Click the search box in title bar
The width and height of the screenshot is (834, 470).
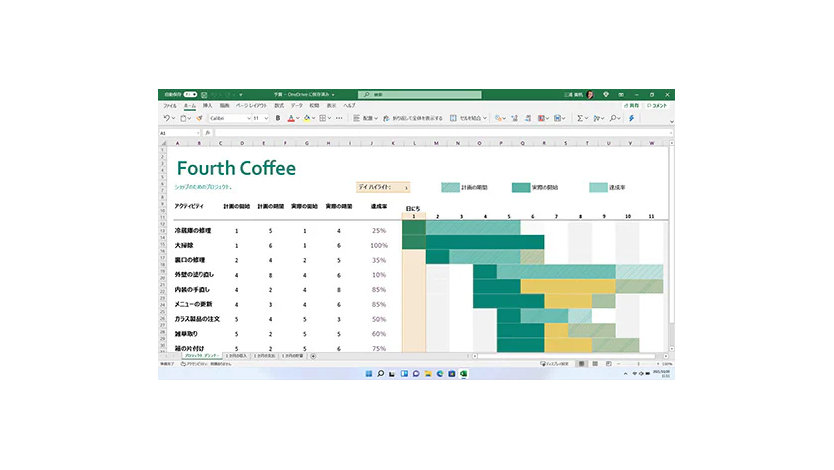tap(420, 95)
